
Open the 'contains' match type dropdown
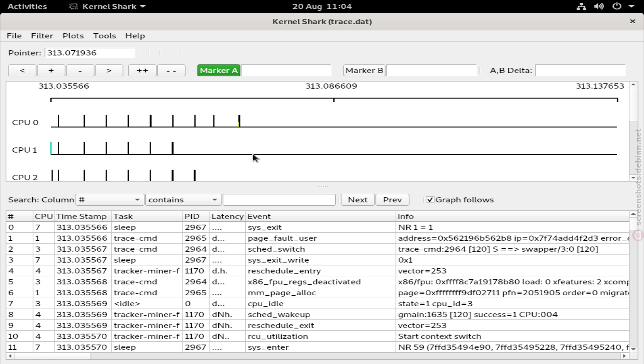pyautogui.click(x=183, y=200)
